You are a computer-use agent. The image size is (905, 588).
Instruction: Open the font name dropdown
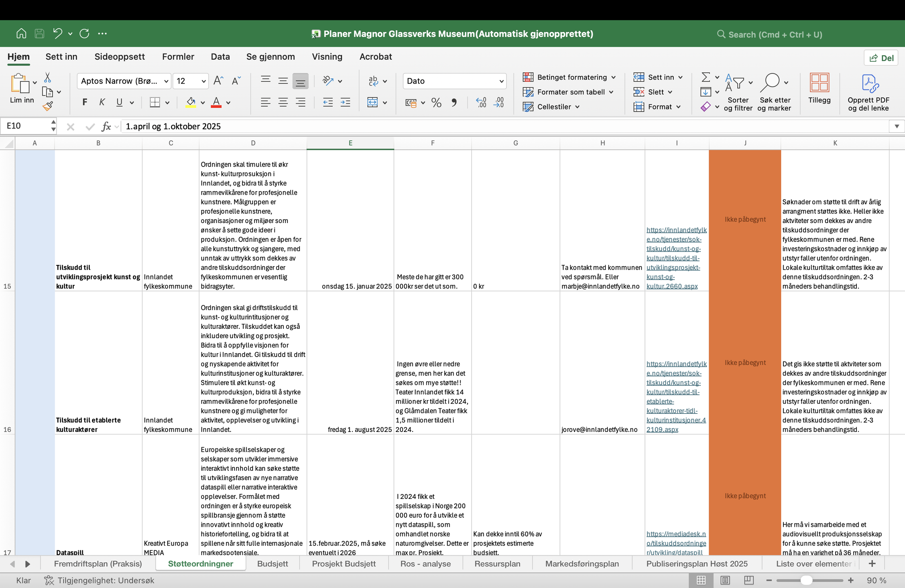point(166,81)
